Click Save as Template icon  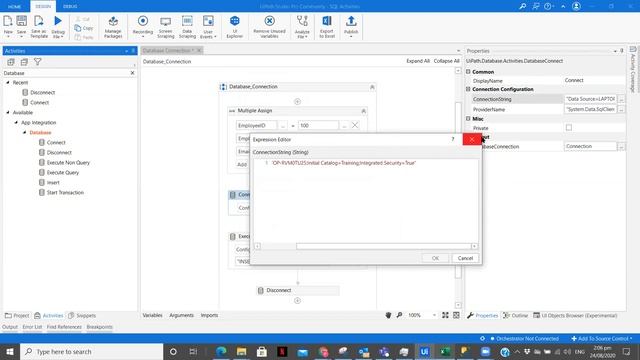pyautogui.click(x=39, y=21)
